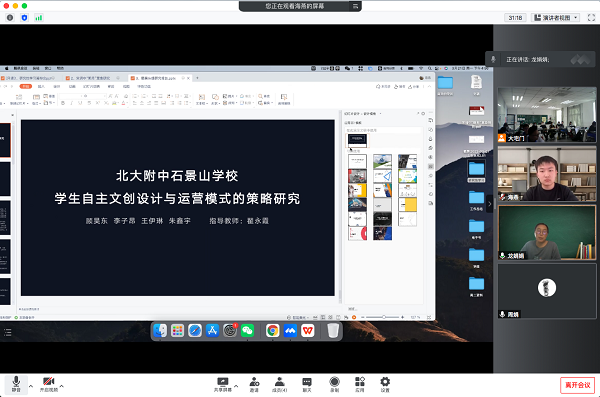This screenshot has width=600, height=397.
Task: Turn on video with camera icon
Action: point(49,384)
